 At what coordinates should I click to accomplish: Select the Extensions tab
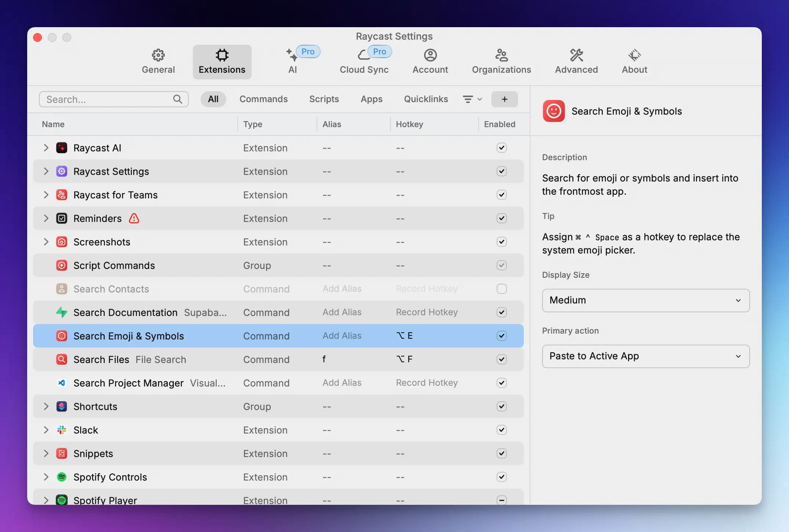(x=222, y=62)
